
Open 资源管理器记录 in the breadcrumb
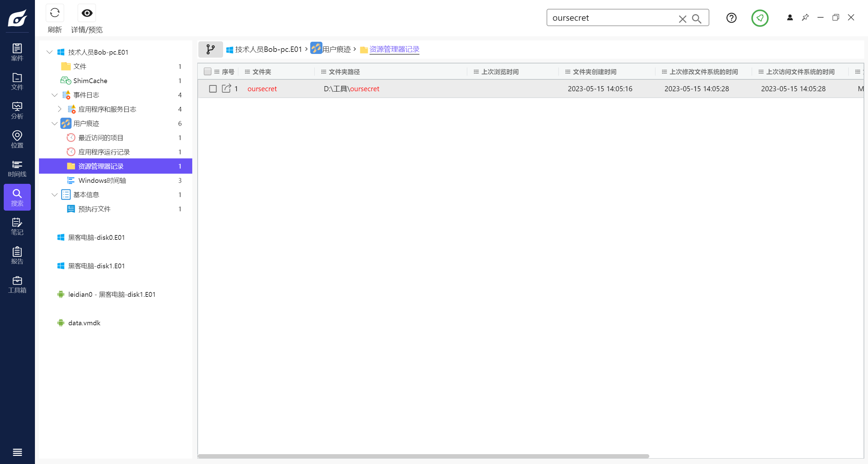(394, 49)
